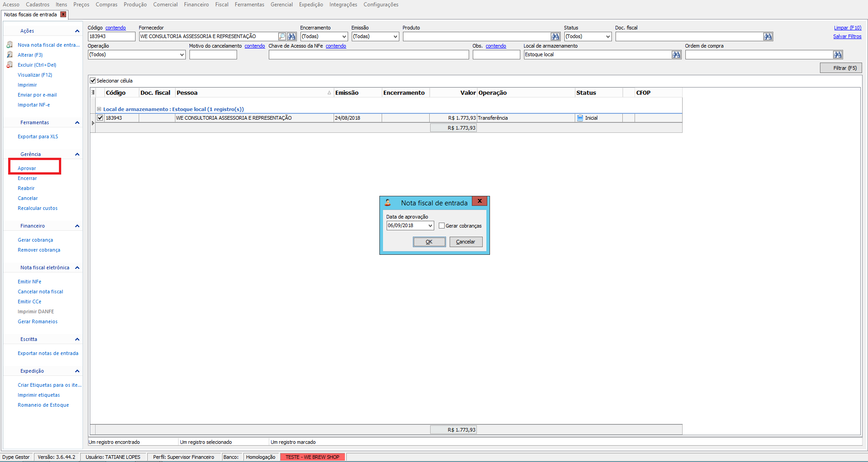Click the Limpar (F10) link

[848, 28]
